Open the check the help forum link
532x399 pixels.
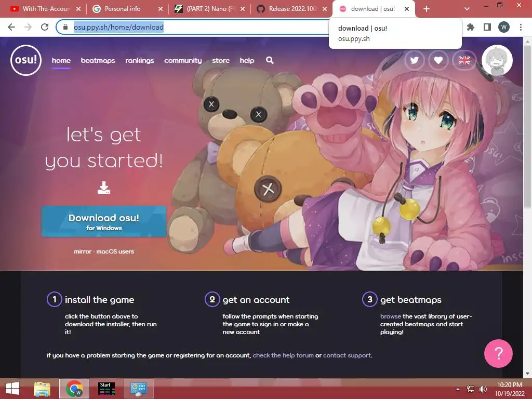[x=283, y=355]
